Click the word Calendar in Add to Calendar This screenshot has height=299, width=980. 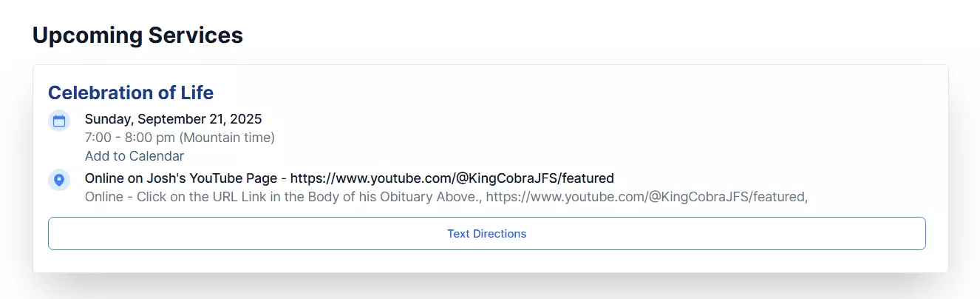(x=157, y=156)
